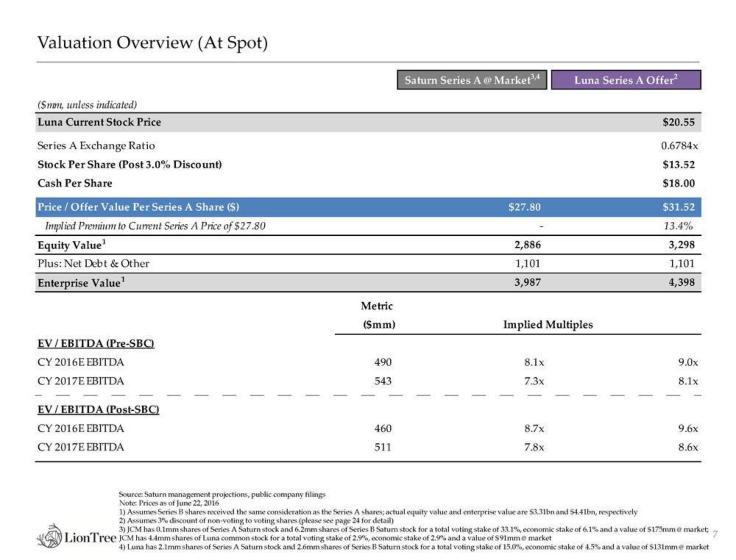
Task: Click the 'EV / EBITDA (Pre-SBC)' heading
Action: (x=96, y=343)
